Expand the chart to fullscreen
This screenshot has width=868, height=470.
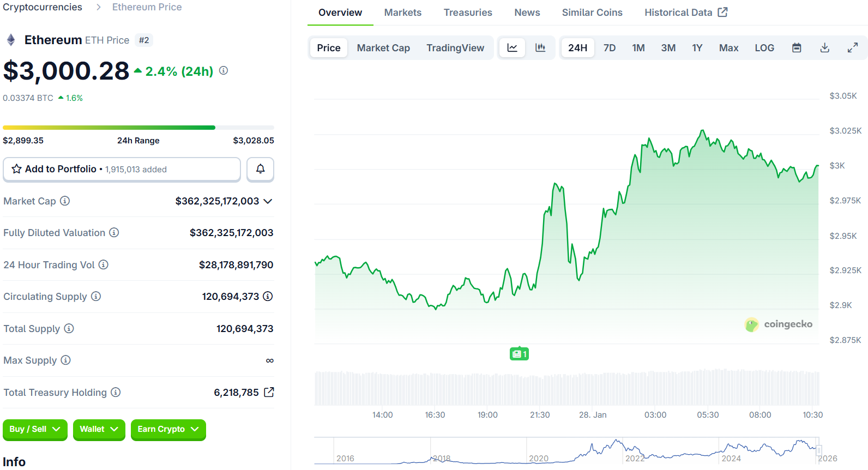tap(853, 48)
